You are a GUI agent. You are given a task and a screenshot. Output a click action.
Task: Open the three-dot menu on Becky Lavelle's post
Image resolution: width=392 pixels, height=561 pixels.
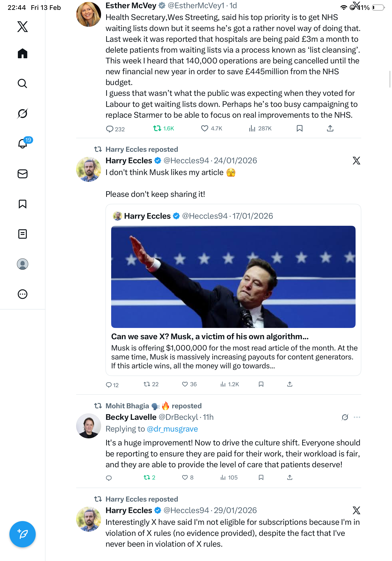pos(357,417)
